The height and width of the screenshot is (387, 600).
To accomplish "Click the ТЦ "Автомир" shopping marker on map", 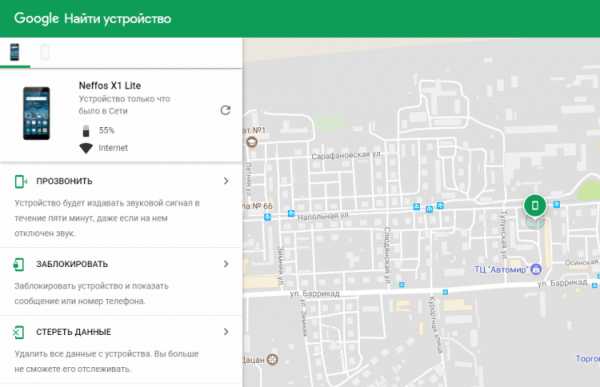I will point(536,269).
